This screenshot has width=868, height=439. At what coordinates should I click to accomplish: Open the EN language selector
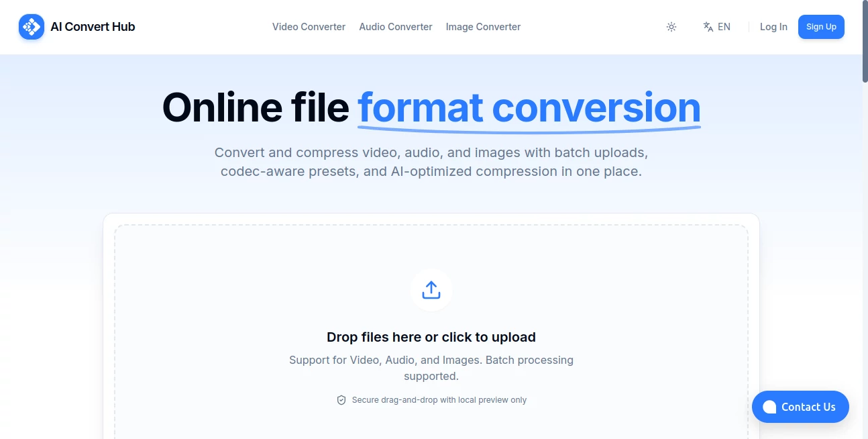[716, 27]
